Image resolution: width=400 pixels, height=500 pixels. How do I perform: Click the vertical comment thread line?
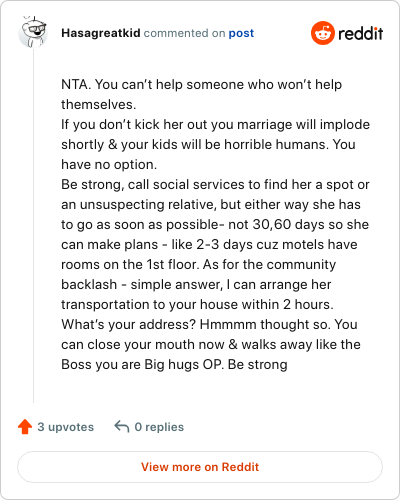33,227
